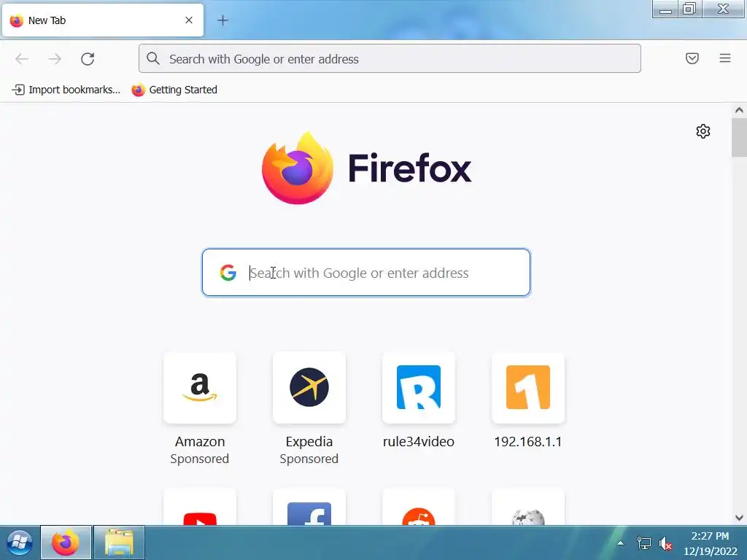Click the Forward navigation arrow
The image size is (747, 560).
pyautogui.click(x=55, y=58)
